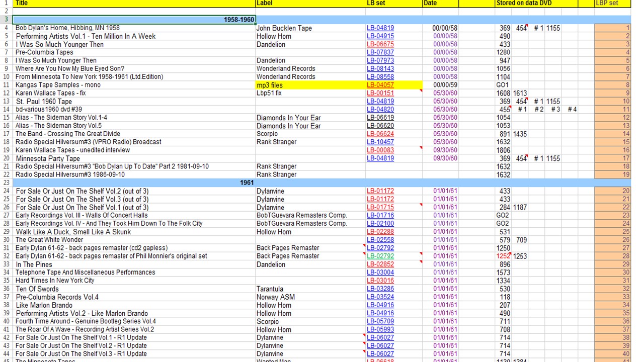Click the LB-06675 link for Dandelion
The image size is (644, 362).
coord(380,44)
